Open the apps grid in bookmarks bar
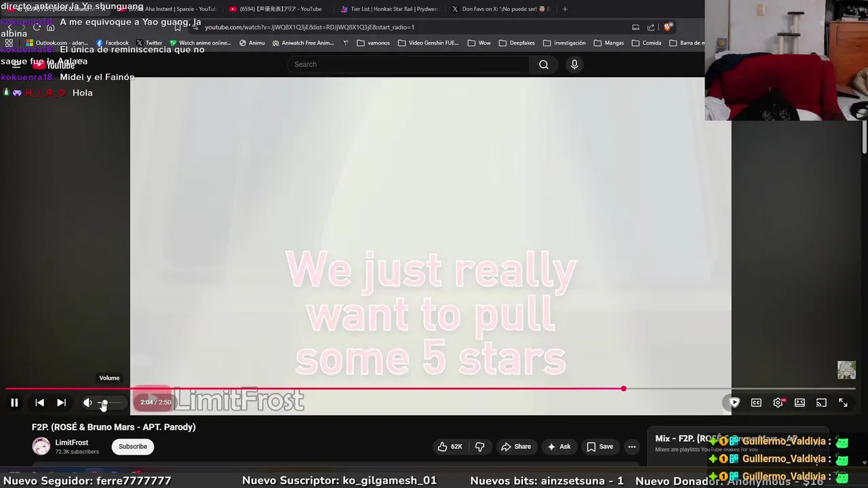Image resolution: width=868 pixels, height=488 pixels. (x=9, y=43)
